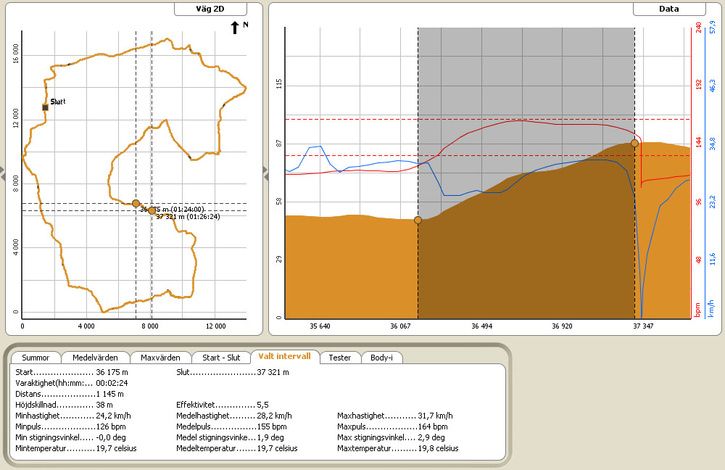725x470 pixels.
Task: Select the Valt intervall tab
Action: (x=284, y=356)
